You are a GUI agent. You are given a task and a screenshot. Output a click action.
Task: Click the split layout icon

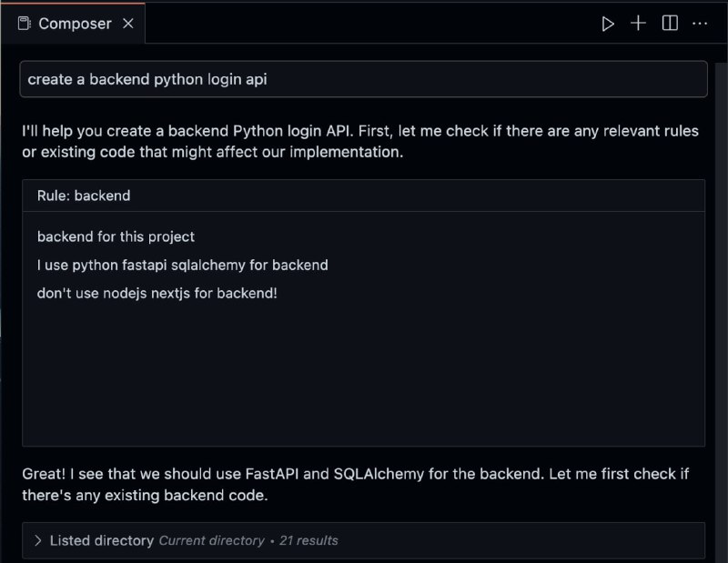[x=670, y=24]
